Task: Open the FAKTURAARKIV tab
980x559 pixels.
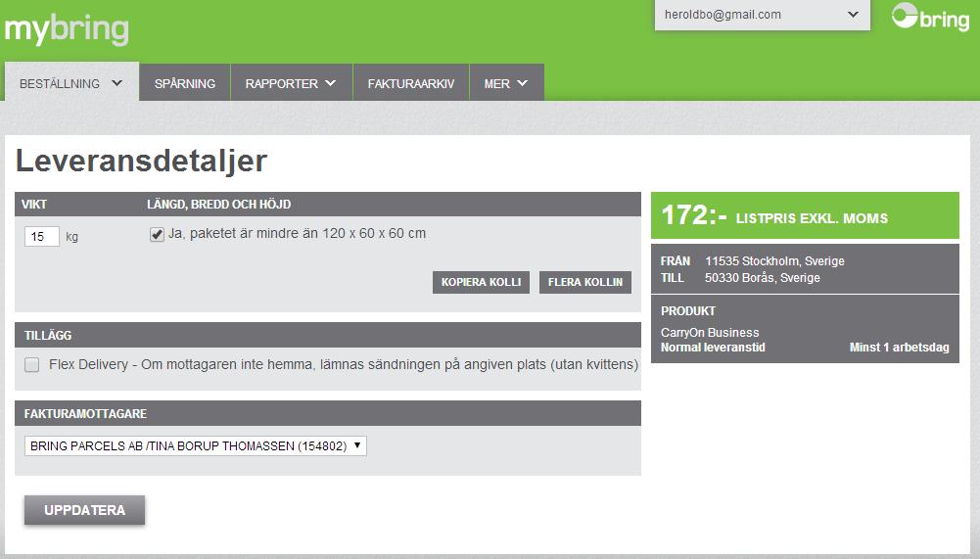Action: tap(410, 83)
